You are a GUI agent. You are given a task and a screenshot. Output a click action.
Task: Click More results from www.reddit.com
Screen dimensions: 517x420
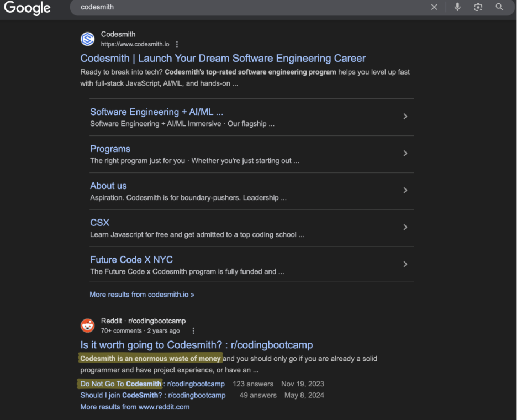tap(135, 407)
